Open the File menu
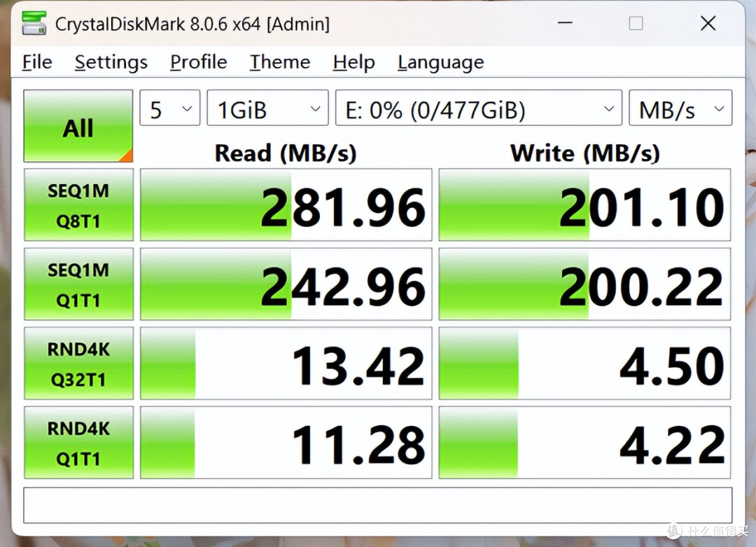The image size is (756, 547). point(37,62)
